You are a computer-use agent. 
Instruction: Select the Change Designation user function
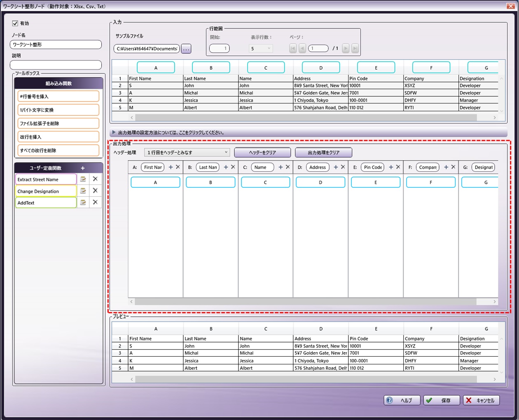pos(46,191)
